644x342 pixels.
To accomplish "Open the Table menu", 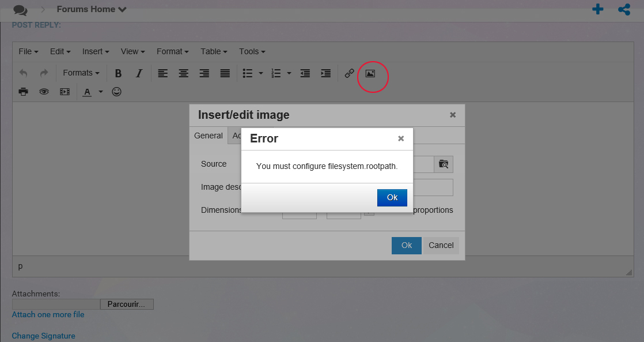I will (x=214, y=51).
